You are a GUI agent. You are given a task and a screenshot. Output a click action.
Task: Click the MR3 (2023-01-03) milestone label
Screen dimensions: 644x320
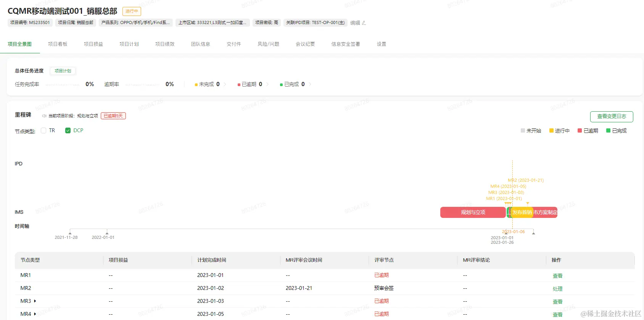(x=506, y=192)
